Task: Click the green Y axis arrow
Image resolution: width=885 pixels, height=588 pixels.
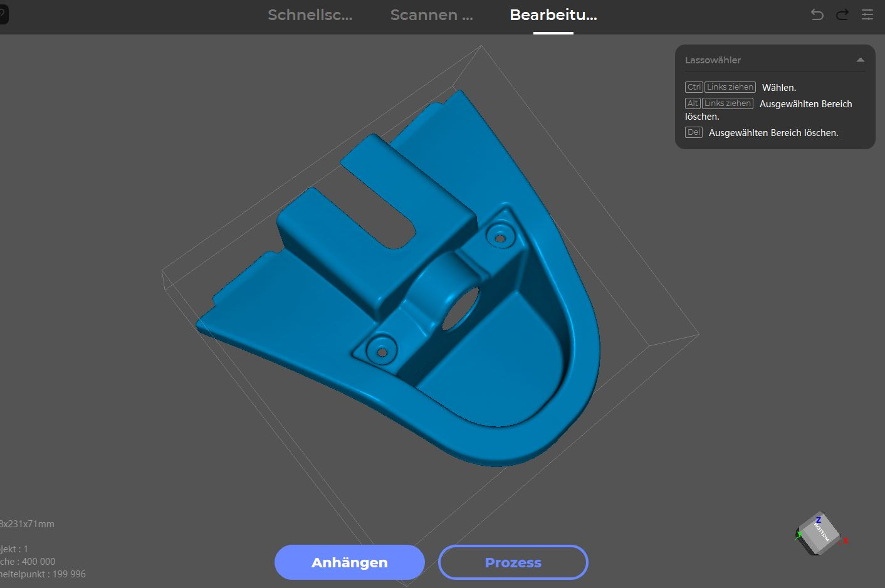Action: coord(799,535)
